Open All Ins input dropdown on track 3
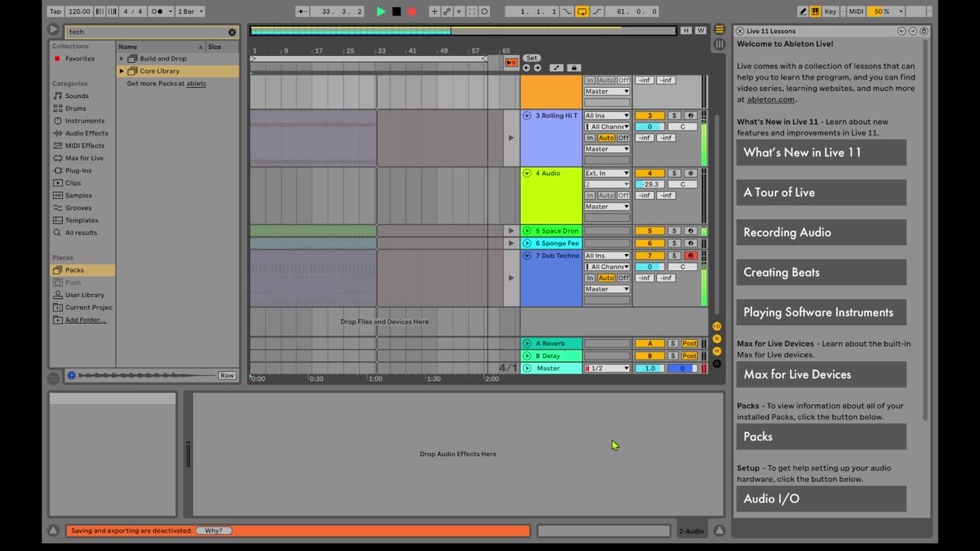The height and width of the screenshot is (551, 980). [607, 116]
